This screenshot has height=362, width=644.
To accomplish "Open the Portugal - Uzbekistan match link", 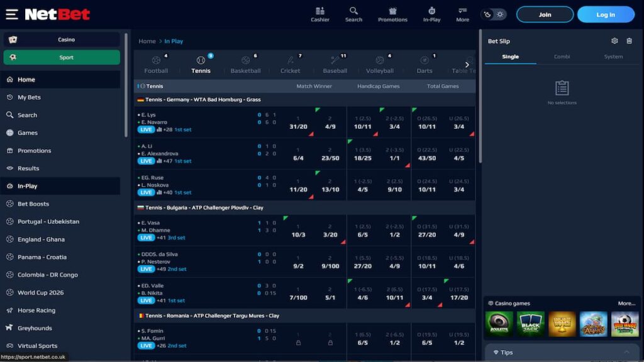I will [x=60, y=222].
